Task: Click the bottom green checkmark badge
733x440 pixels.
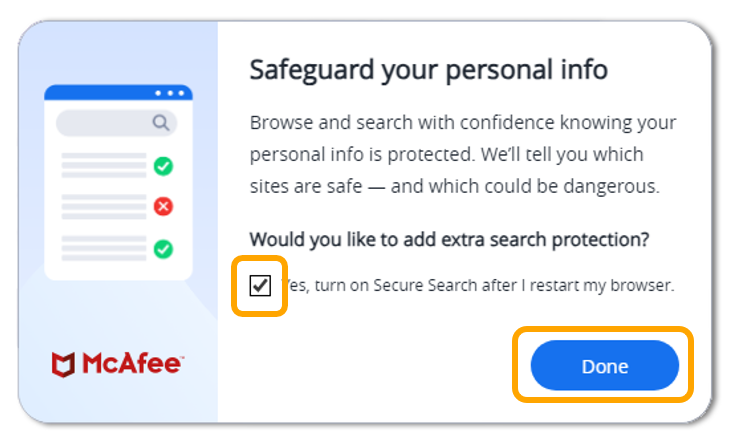Action: point(162,248)
